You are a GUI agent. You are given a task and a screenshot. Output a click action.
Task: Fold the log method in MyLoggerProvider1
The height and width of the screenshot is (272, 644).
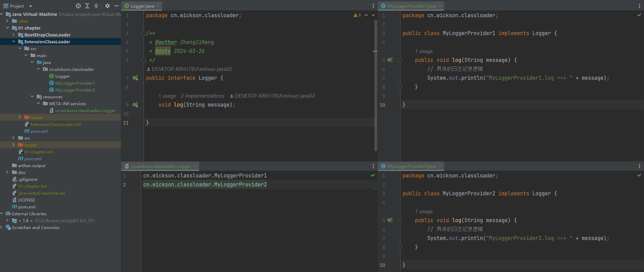pyautogui.click(x=400, y=60)
